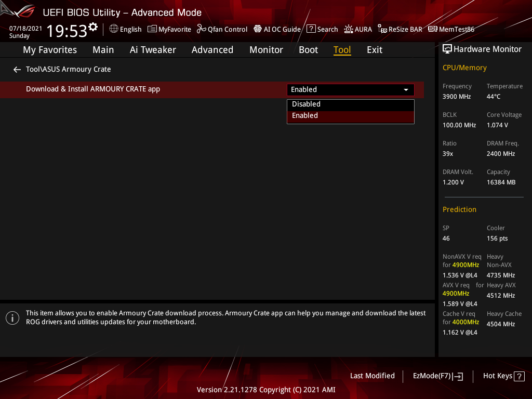Open the Qfan Control utility
The width and height of the screenshot is (532, 399).
222,29
